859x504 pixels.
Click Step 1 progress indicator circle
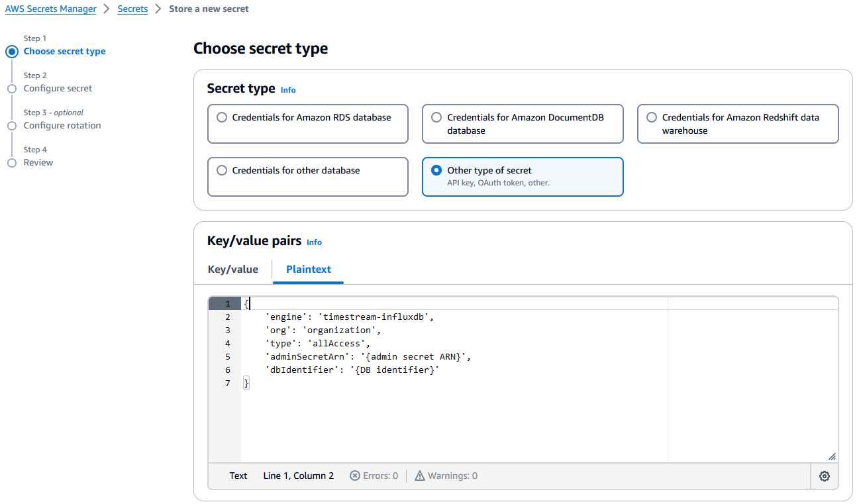pyautogui.click(x=11, y=52)
